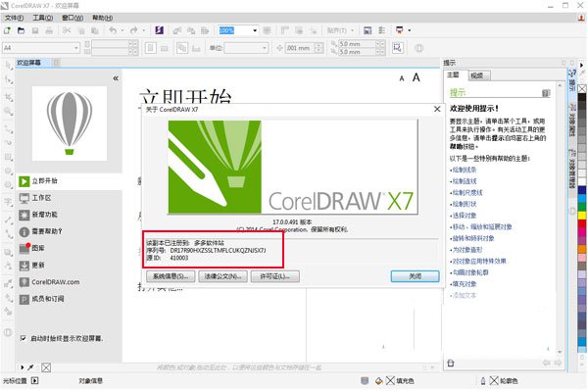Select the Ellipse tool in toolbox

click(x=8, y=171)
